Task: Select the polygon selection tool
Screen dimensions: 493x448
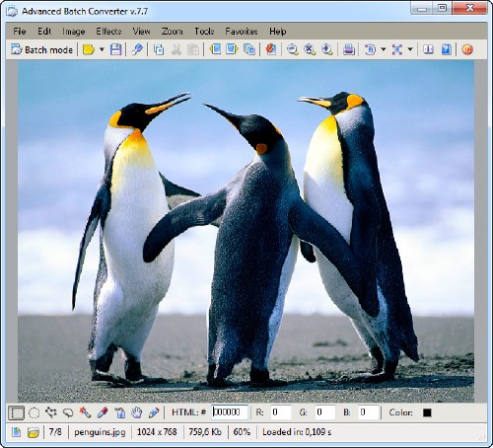Action: [x=51, y=412]
